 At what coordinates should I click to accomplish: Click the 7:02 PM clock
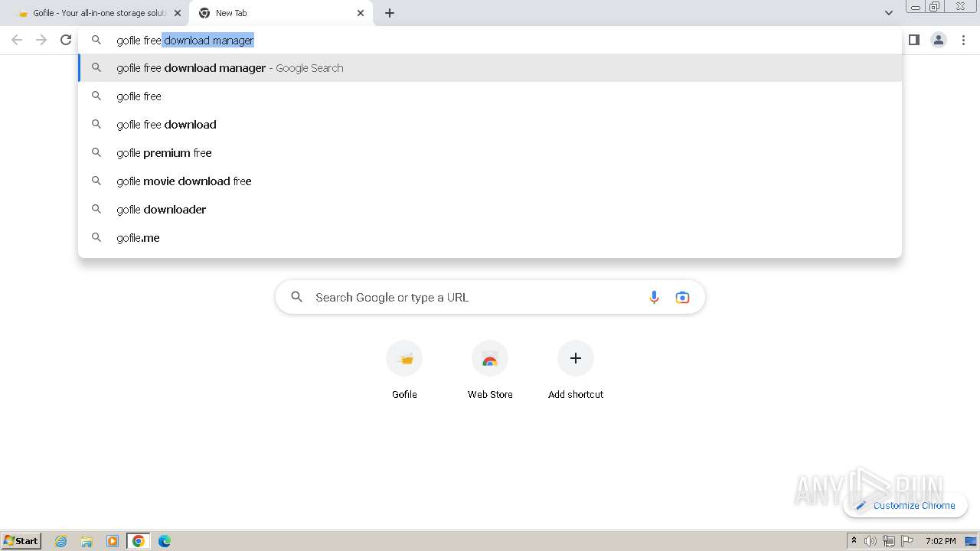(x=940, y=541)
